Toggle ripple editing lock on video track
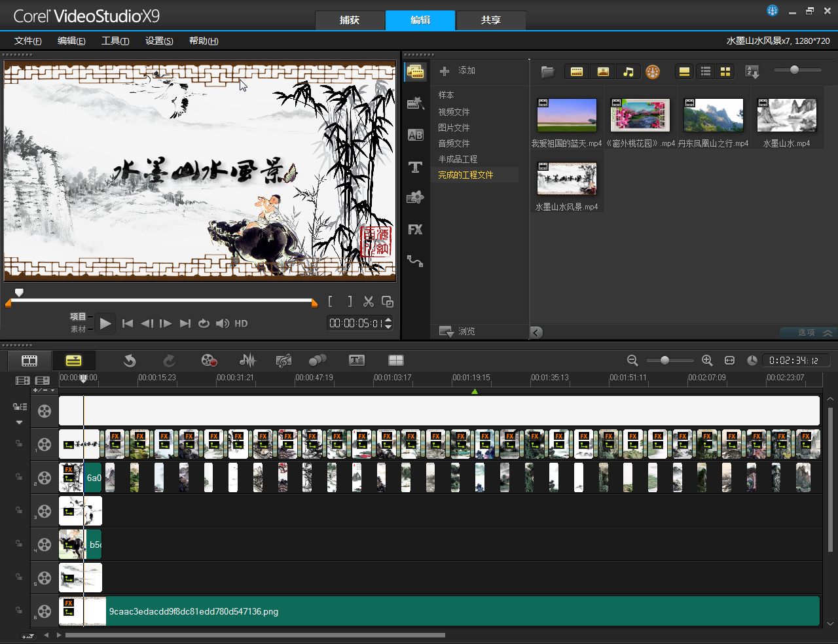Screen dimensions: 838x644 pyautogui.click(x=20, y=406)
